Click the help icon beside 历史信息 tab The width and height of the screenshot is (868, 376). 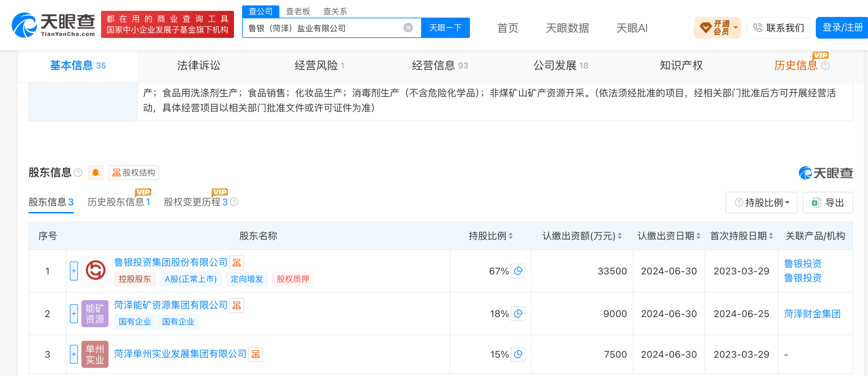click(825, 66)
